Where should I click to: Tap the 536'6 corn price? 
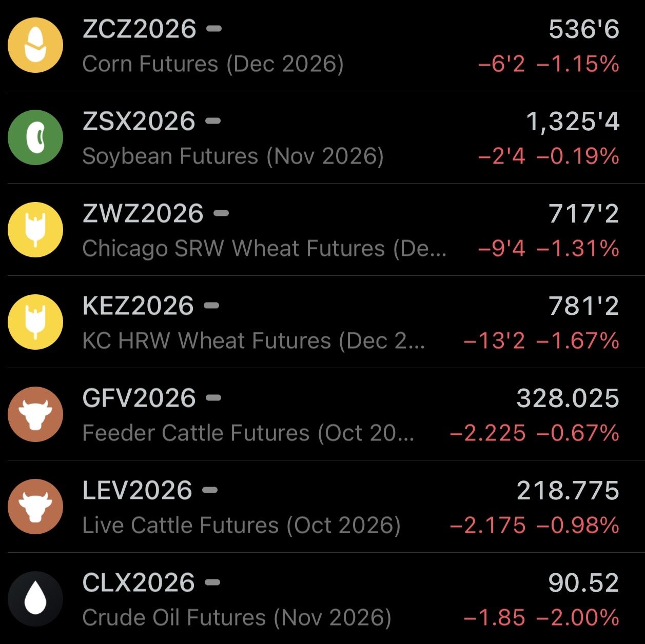point(584,29)
